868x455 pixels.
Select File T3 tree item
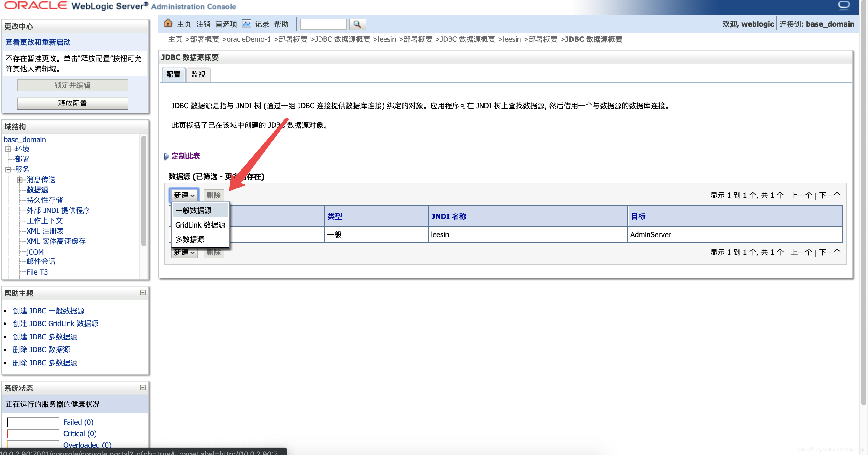point(37,272)
